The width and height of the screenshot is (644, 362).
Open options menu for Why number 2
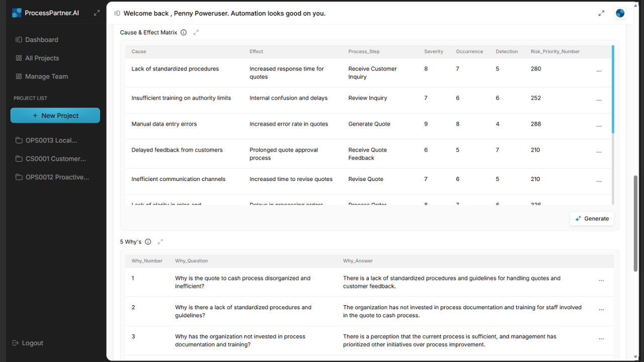[601, 310]
